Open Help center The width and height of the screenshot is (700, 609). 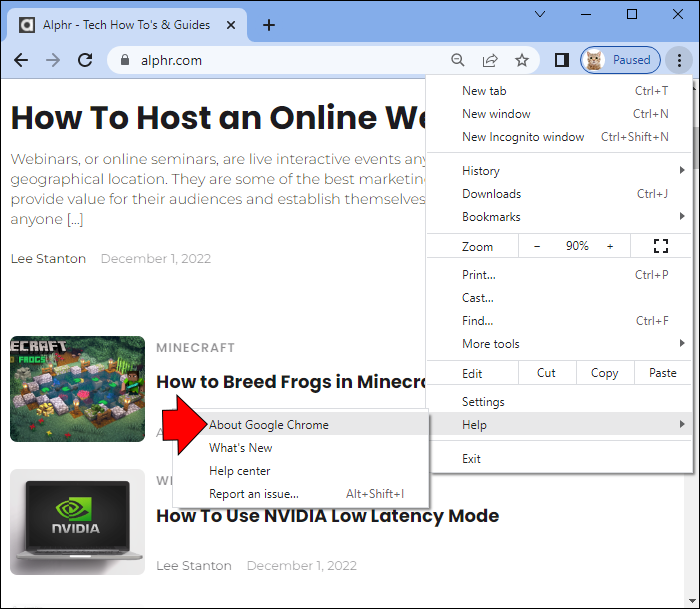[x=301, y=471]
